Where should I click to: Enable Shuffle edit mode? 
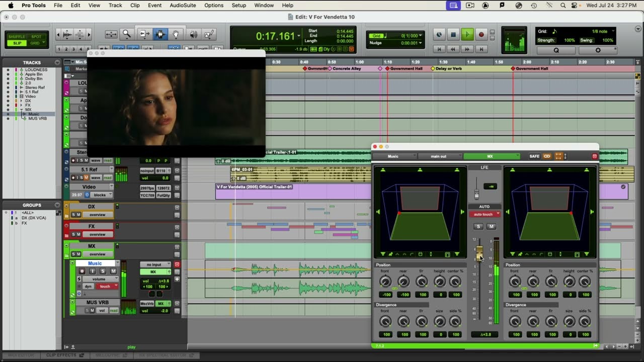tap(17, 37)
